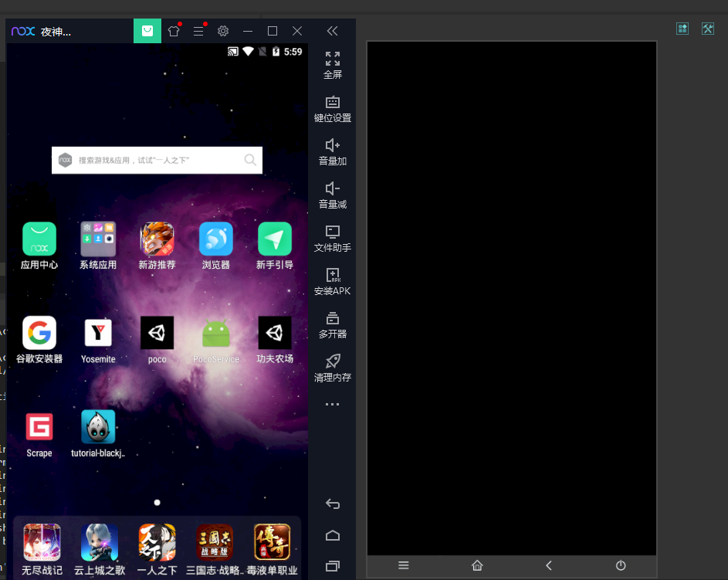
Task: Open the tutorial-blackjack app
Action: point(98,427)
